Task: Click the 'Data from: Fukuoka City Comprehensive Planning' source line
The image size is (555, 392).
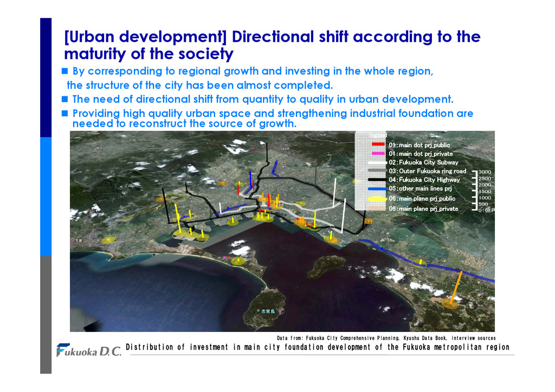Action: click(x=386, y=338)
